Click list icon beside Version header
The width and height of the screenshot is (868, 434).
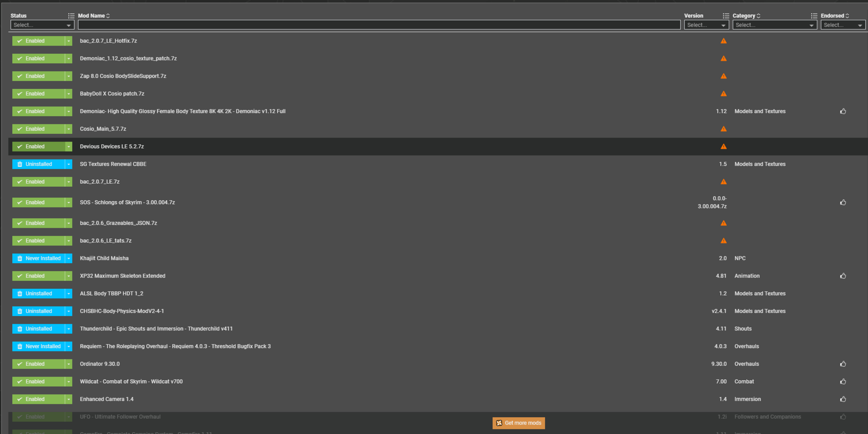(x=726, y=16)
